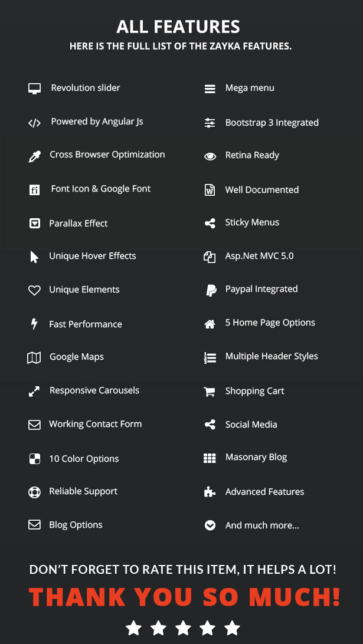Click the lifebuoy icon for Reliable Support
Image resolution: width=363 pixels, height=644 pixels.
(35, 492)
